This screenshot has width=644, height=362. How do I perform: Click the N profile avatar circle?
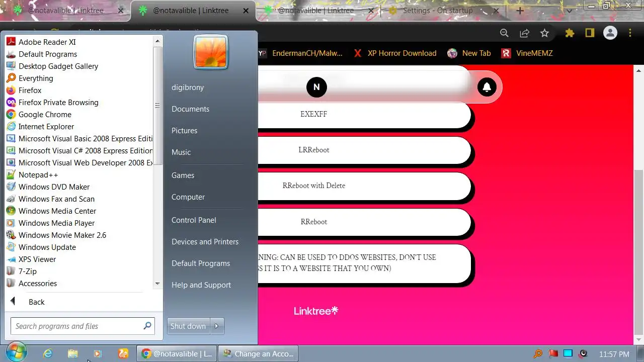[316, 87]
